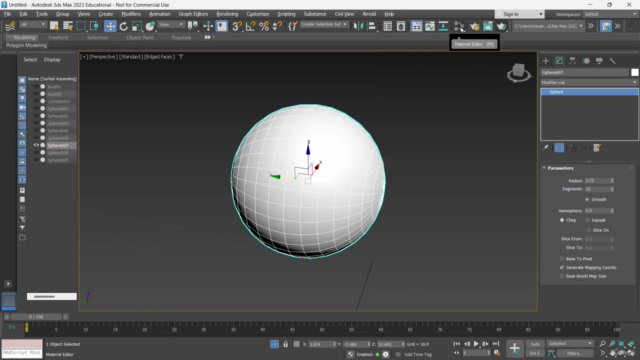Select the Rotate transform tool

tap(123, 26)
